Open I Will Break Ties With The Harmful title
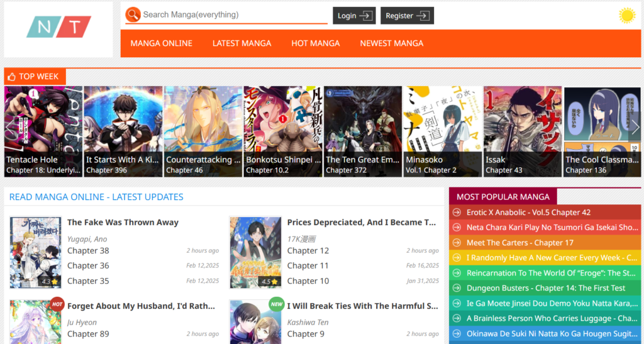Viewport: 644px width, 344px height. 363,306
